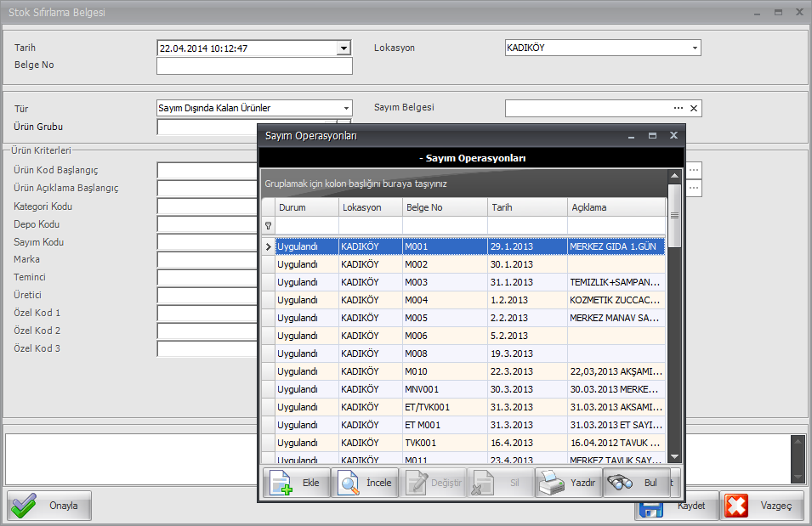Select row with Belge No ET/TVK001

pyautogui.click(x=470, y=407)
